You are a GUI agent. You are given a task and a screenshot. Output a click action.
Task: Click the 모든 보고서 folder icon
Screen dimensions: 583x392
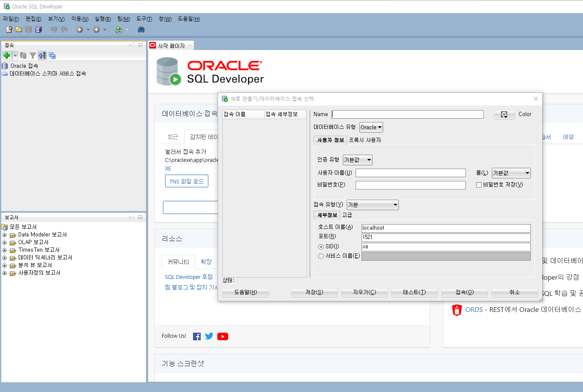[x=5, y=227]
